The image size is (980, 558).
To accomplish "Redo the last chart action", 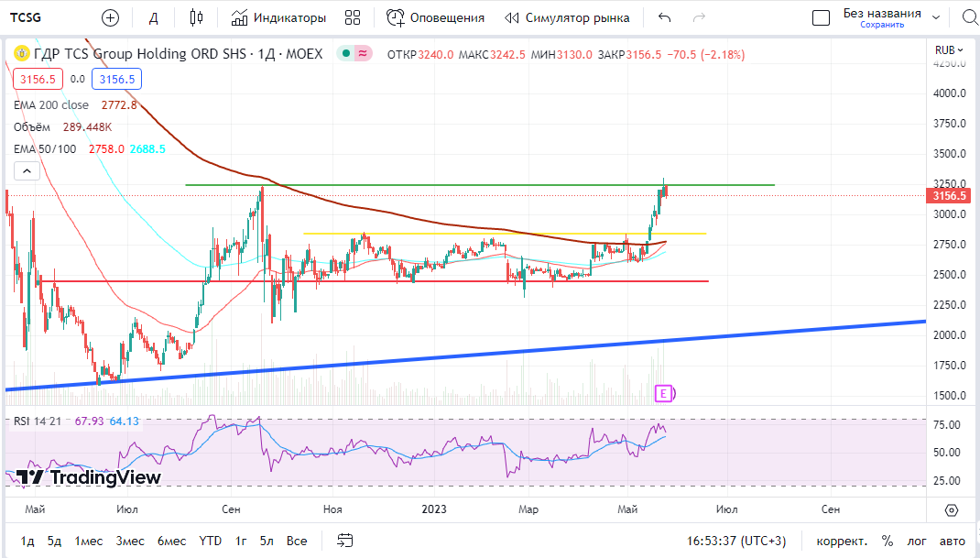I will 700,18.
